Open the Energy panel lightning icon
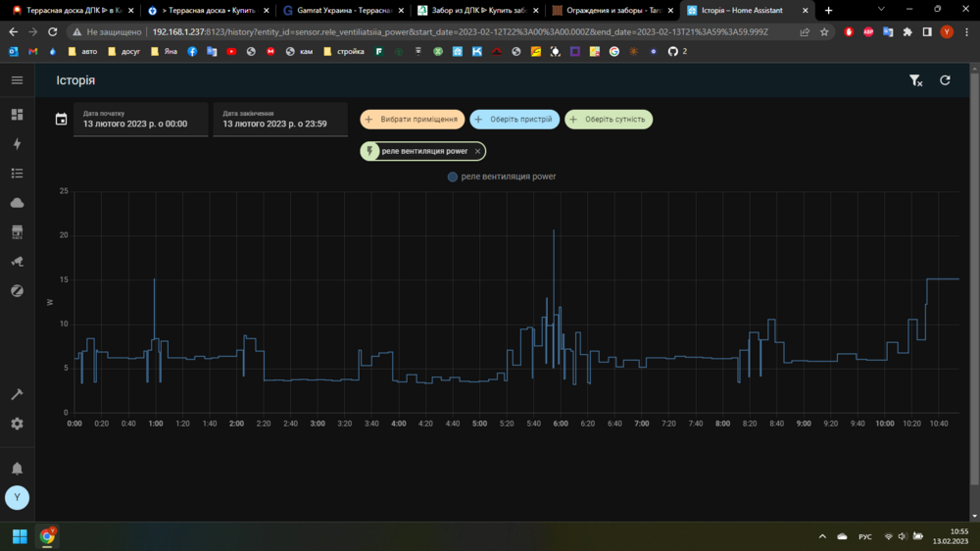Viewport: 980px width, 551px height. point(17,144)
